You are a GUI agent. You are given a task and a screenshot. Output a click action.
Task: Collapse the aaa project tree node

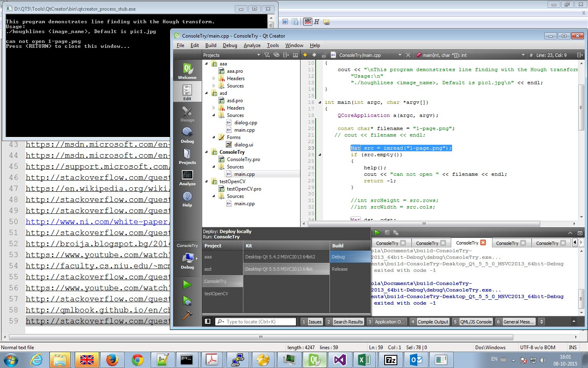[206, 64]
